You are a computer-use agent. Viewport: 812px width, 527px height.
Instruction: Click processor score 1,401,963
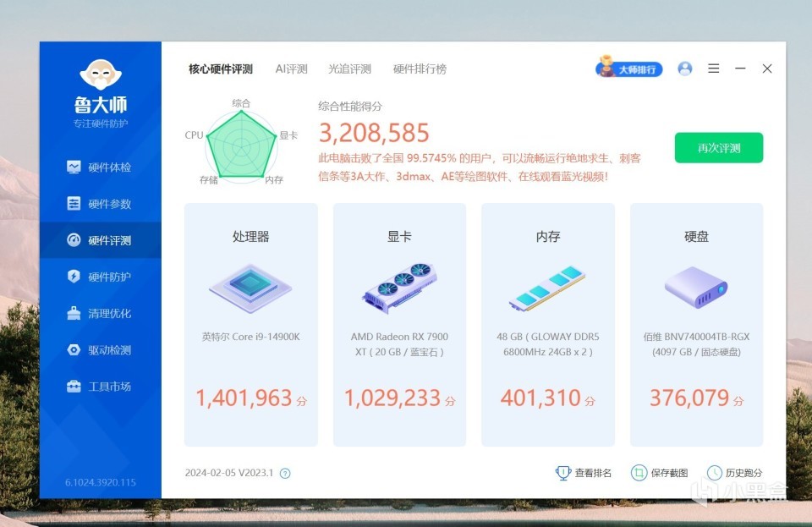(x=244, y=398)
